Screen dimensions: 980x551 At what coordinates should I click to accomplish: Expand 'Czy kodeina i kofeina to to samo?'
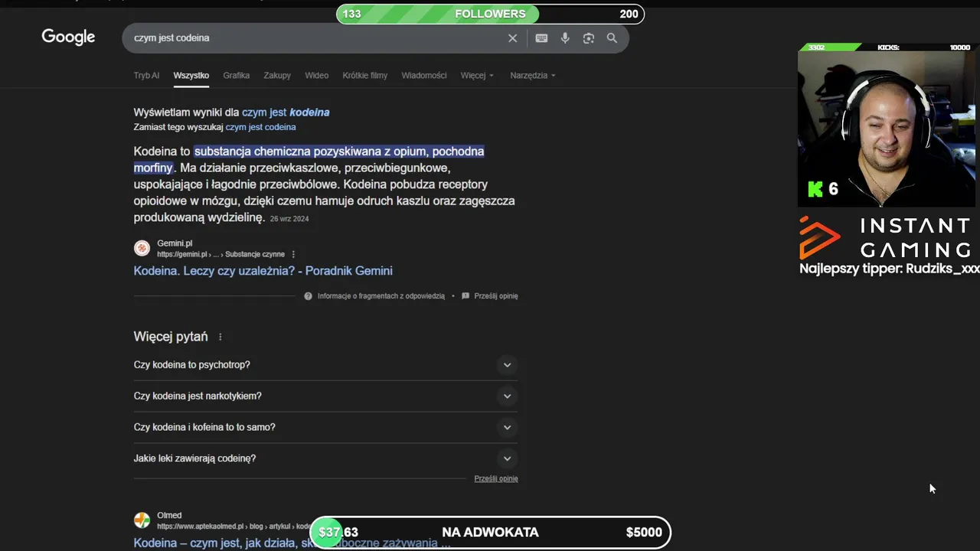[x=325, y=428]
